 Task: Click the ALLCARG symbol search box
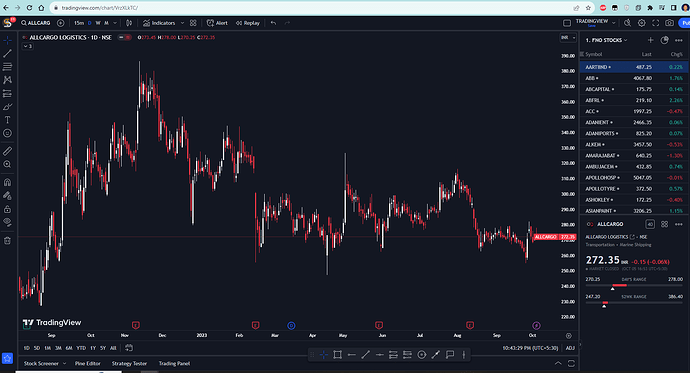[x=36, y=23]
